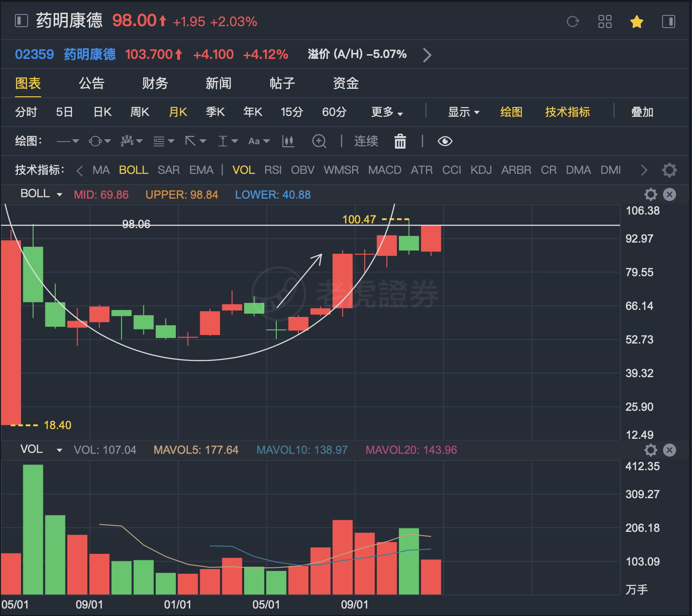Open the parallel lines tool dropdown

[164, 141]
